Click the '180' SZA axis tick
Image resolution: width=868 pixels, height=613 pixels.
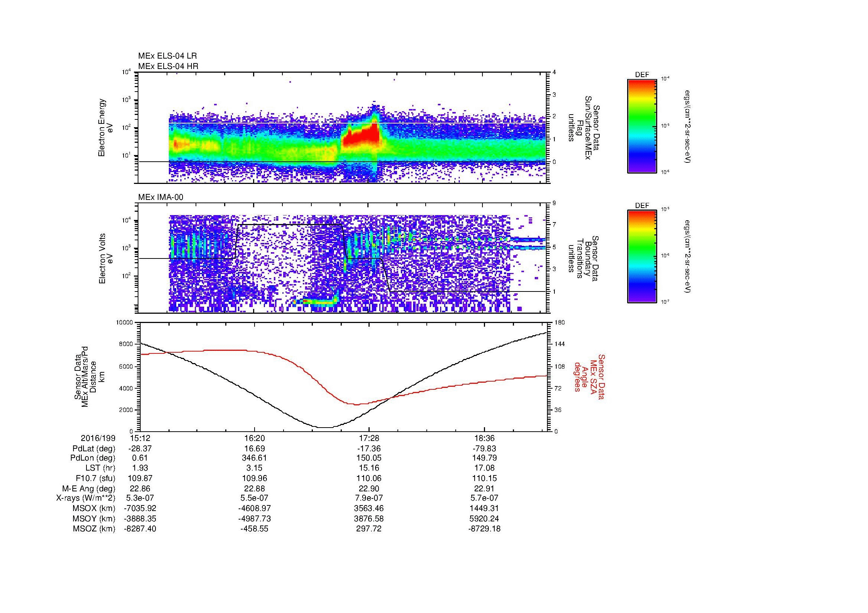tap(560, 322)
